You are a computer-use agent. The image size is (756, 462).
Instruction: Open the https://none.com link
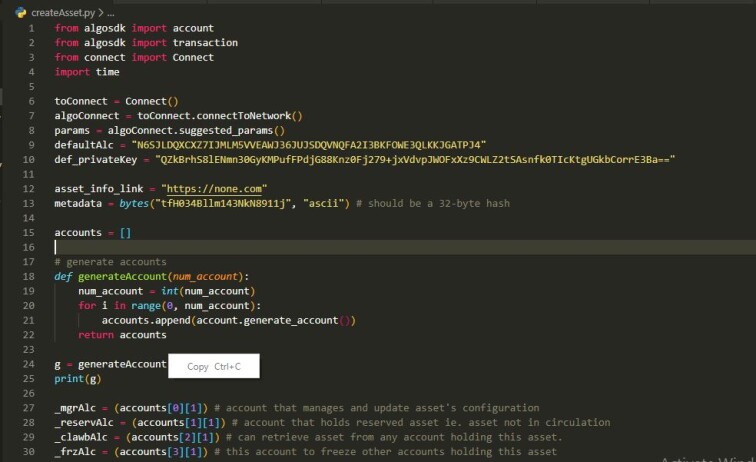pyautogui.click(x=215, y=189)
